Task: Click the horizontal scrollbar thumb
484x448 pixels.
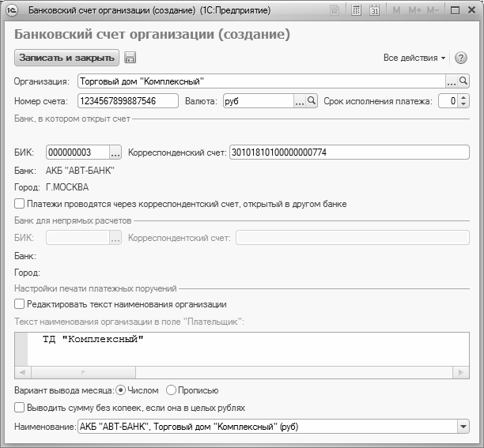Action: [83, 372]
